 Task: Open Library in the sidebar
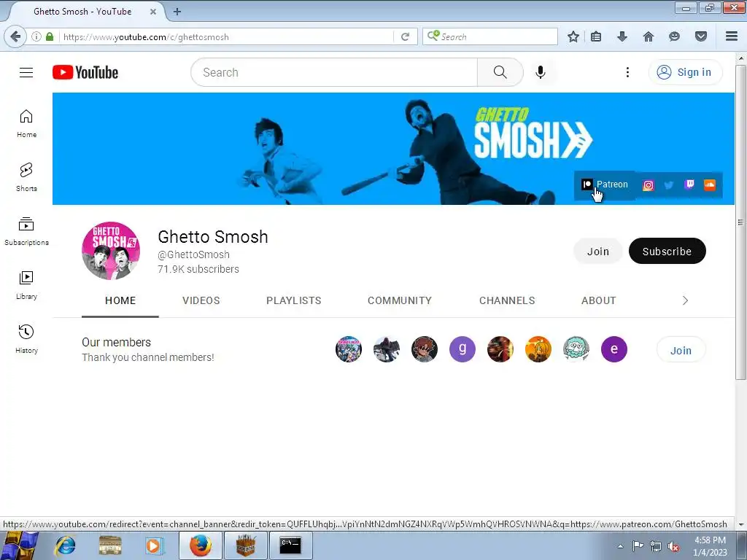26,285
